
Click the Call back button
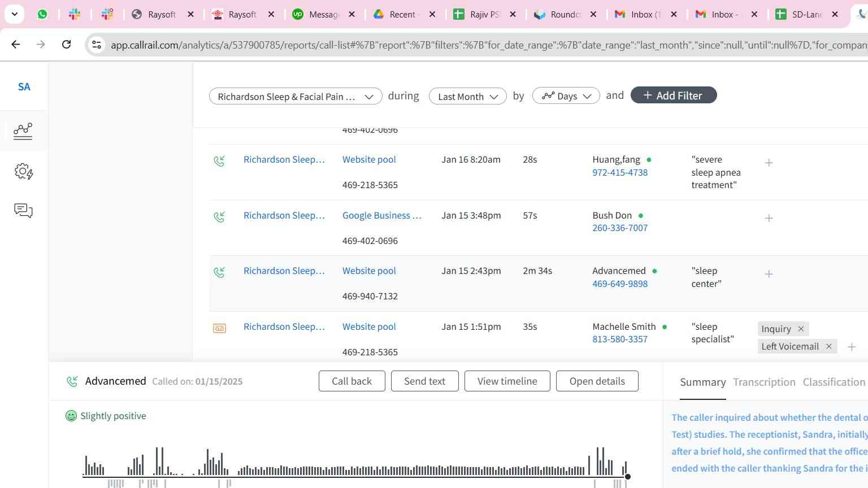coord(352,381)
